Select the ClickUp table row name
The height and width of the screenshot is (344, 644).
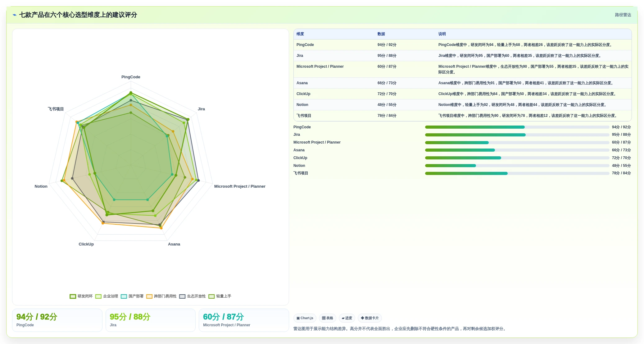coord(303,94)
